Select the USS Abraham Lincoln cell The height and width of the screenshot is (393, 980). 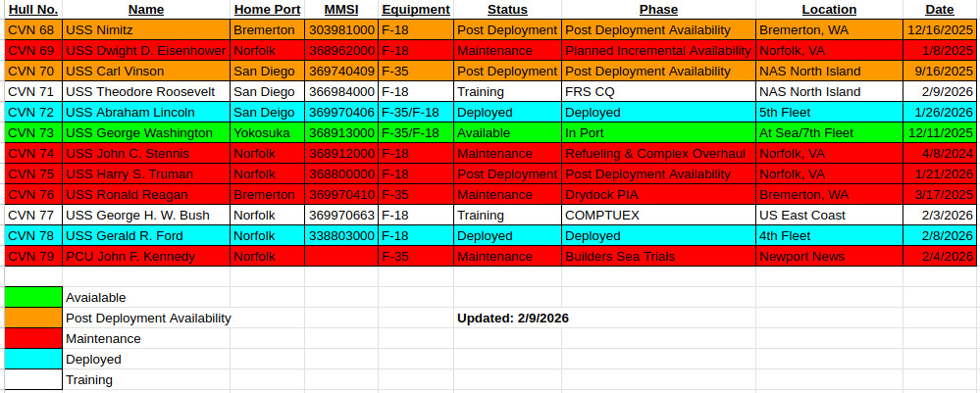[x=146, y=113]
